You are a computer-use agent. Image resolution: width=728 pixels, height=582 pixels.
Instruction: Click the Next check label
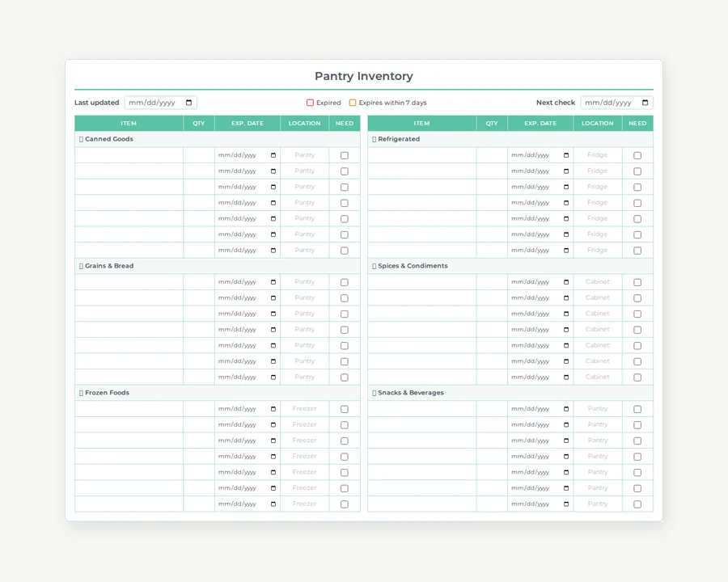tap(556, 103)
